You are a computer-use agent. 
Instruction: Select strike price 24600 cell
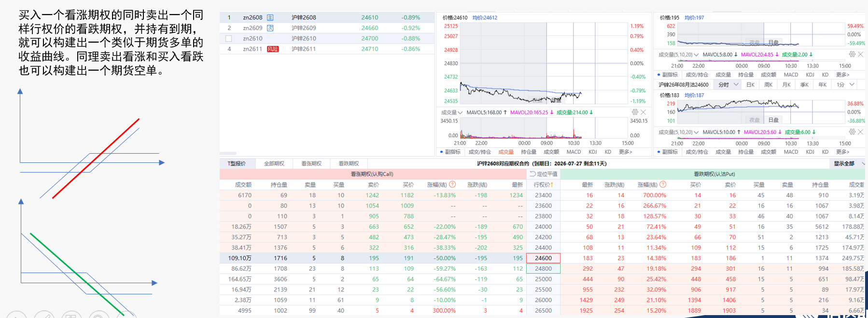[543, 258]
